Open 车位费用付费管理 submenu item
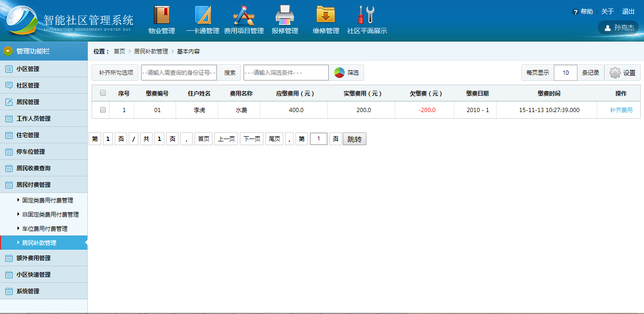 [x=44, y=229]
